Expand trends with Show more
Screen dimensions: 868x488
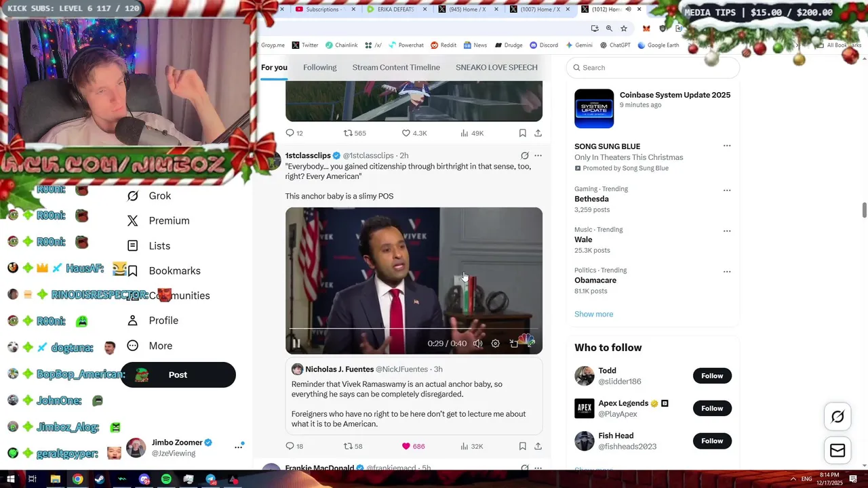click(593, 314)
